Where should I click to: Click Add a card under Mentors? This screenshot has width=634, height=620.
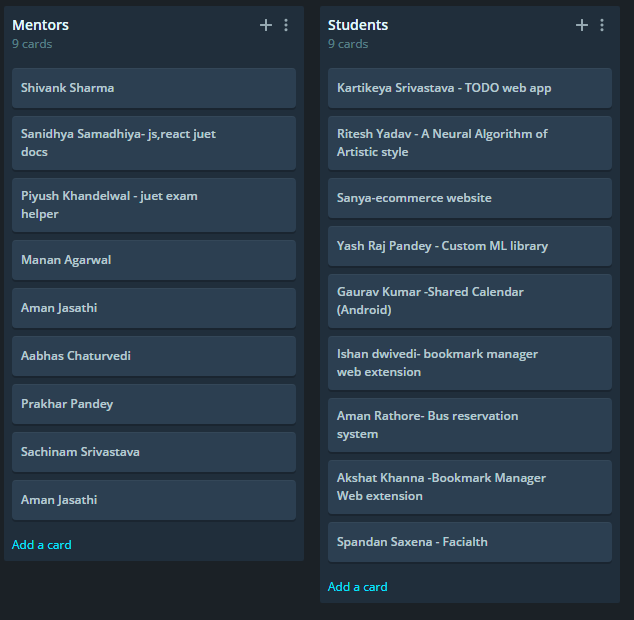42,545
